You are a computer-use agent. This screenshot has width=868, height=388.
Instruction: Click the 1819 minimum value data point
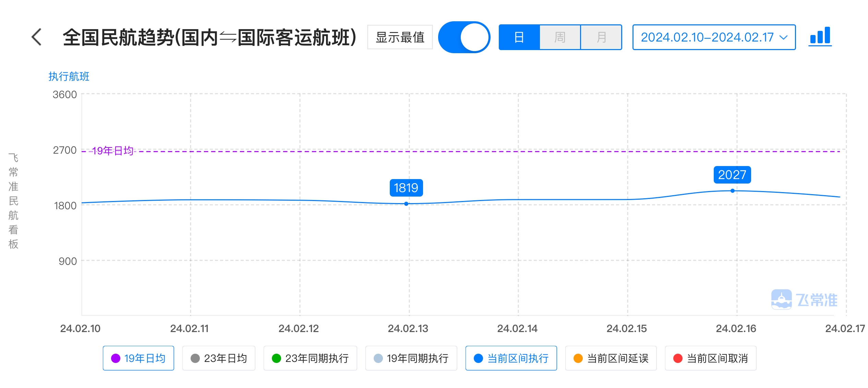[406, 204]
